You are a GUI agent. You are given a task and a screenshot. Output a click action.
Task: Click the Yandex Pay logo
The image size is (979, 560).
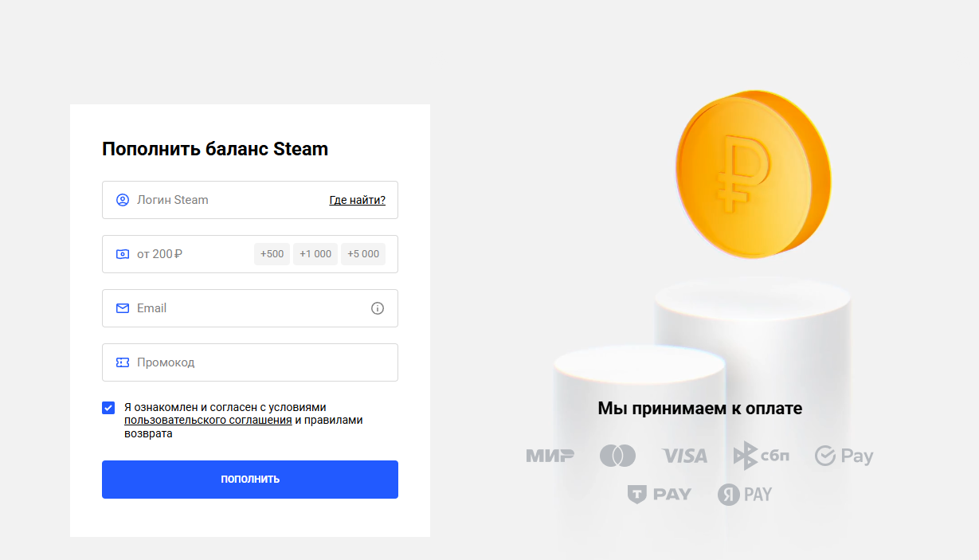coord(744,494)
